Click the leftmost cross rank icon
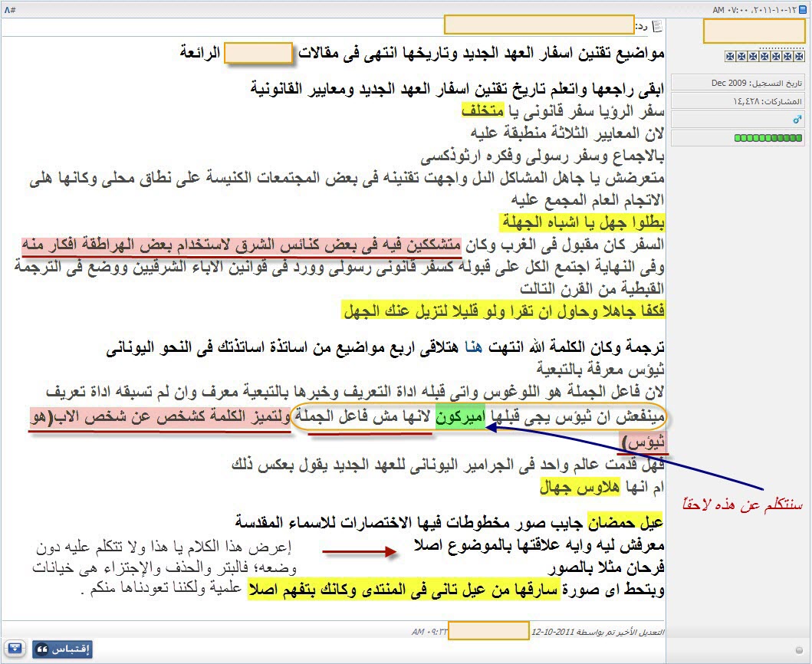Image resolution: width=812 pixels, height=664 pixels. coord(729,58)
